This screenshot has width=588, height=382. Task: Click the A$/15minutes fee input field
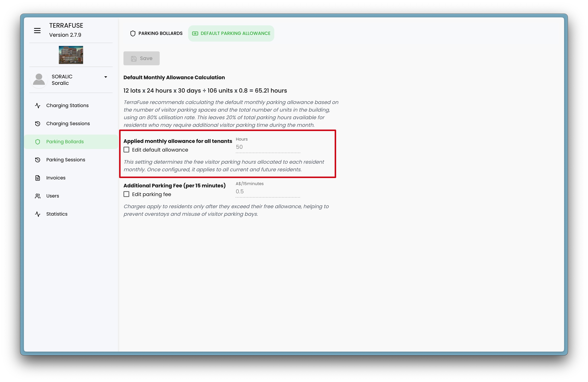[x=268, y=192]
